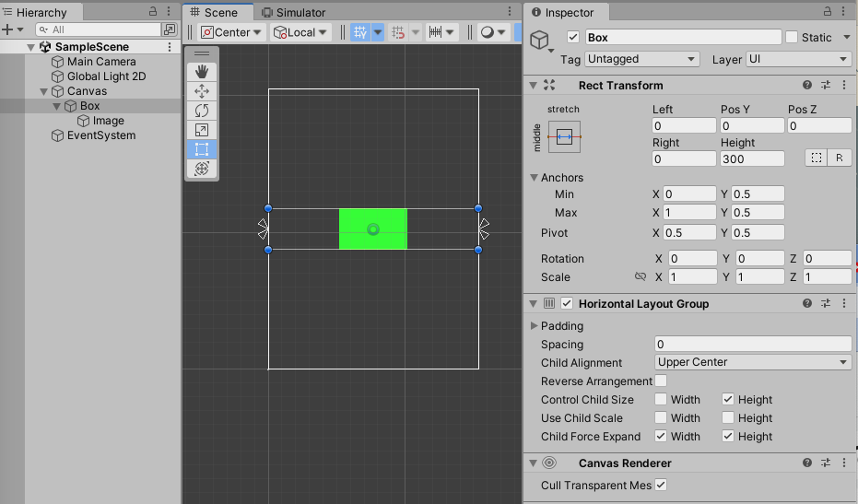The width and height of the screenshot is (858, 504).
Task: Toggle grid snapping icon in Scene toolbar
Action: 360,32
